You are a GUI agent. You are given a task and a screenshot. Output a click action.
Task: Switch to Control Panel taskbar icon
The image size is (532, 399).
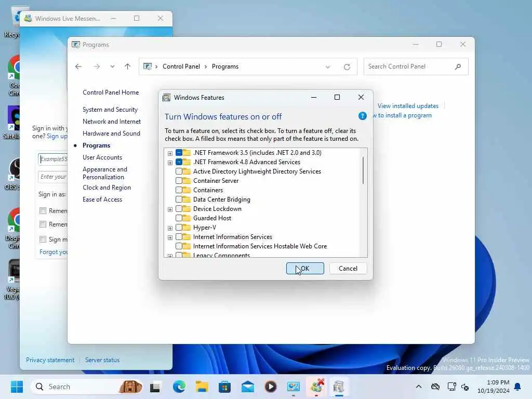(294, 387)
